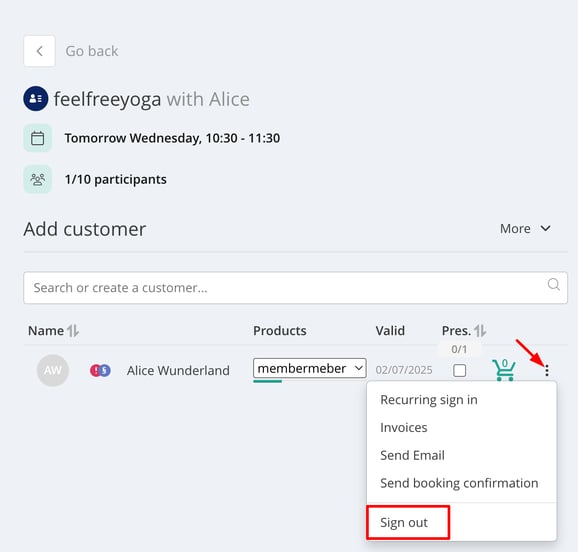The width and height of the screenshot is (578, 552).
Task: Expand the More dropdown
Action: [525, 229]
